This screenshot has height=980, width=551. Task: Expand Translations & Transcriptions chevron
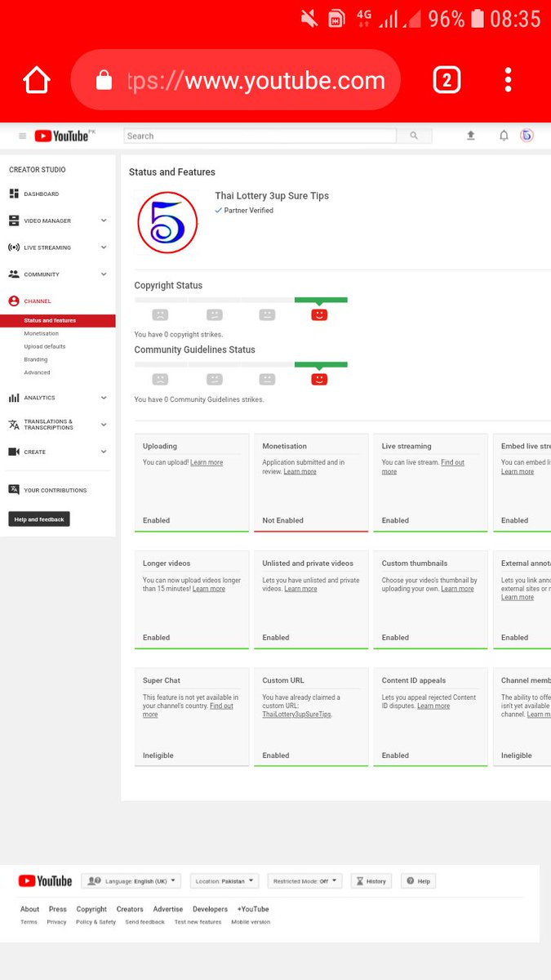click(x=104, y=425)
